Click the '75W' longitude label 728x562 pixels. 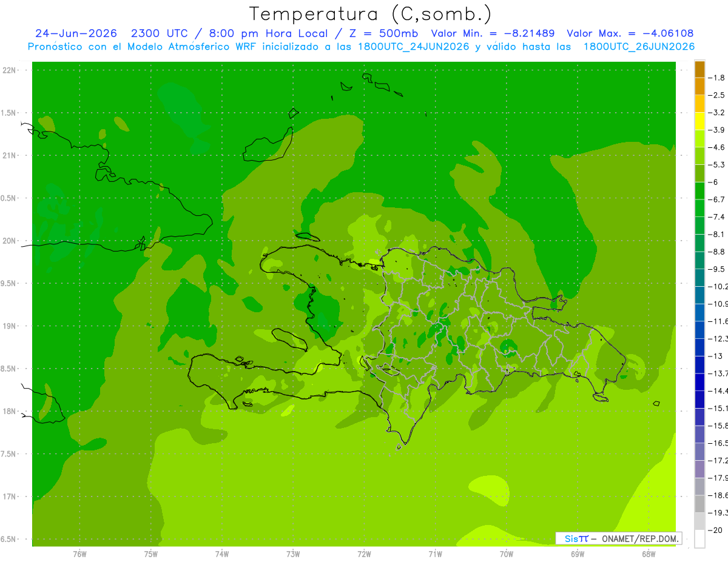pyautogui.click(x=150, y=554)
